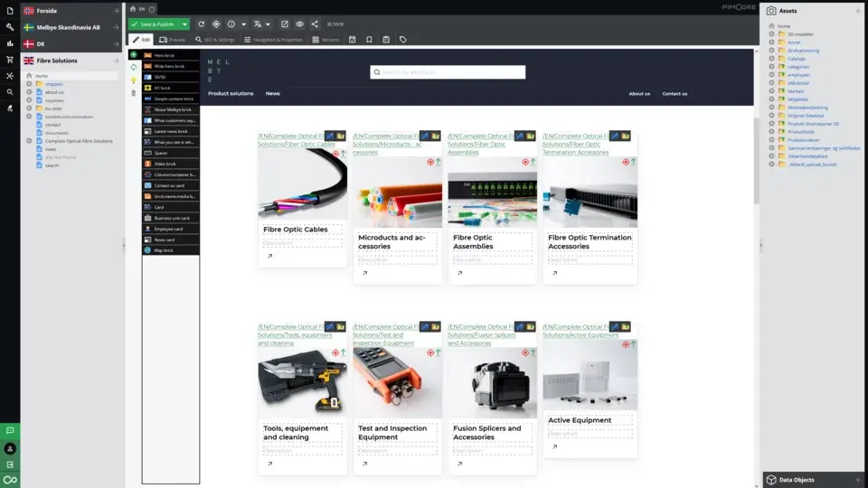Expand the about-us node in the document tree

pos(29,92)
